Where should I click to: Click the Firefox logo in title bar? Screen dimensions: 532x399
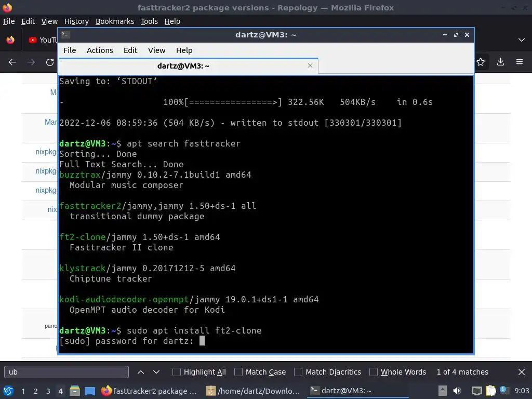(7, 7)
